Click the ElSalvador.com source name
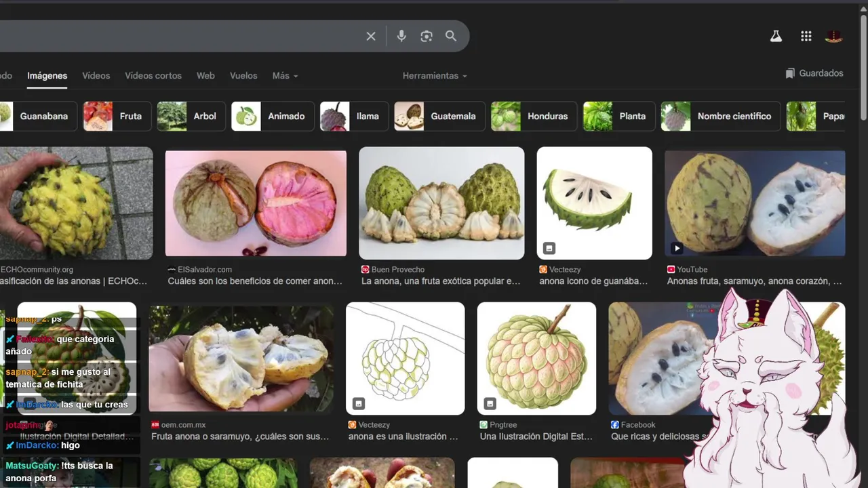 [205, 269]
